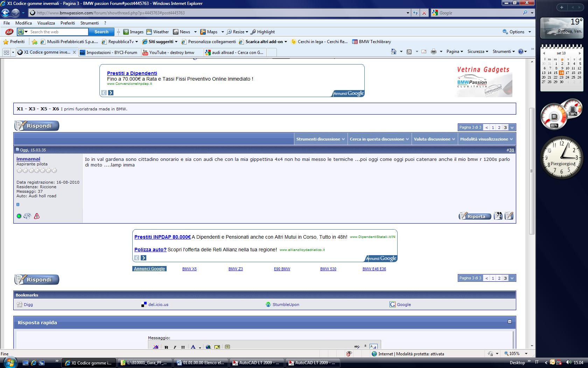Collapse the Risposta rapida panel

[x=510, y=321]
